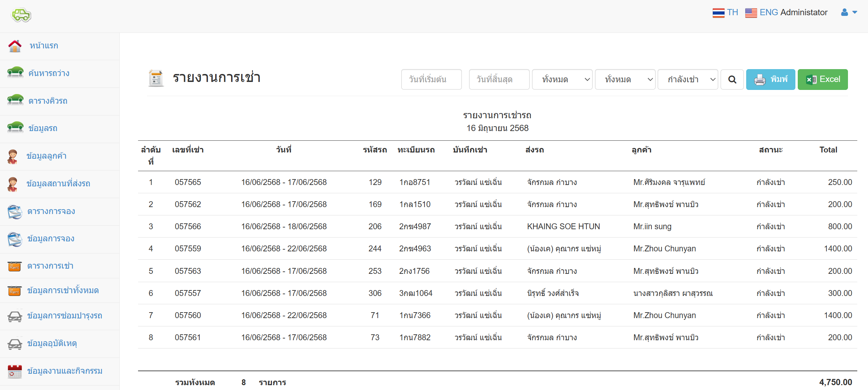
Task: Click rental number 057563
Action: pos(188,271)
